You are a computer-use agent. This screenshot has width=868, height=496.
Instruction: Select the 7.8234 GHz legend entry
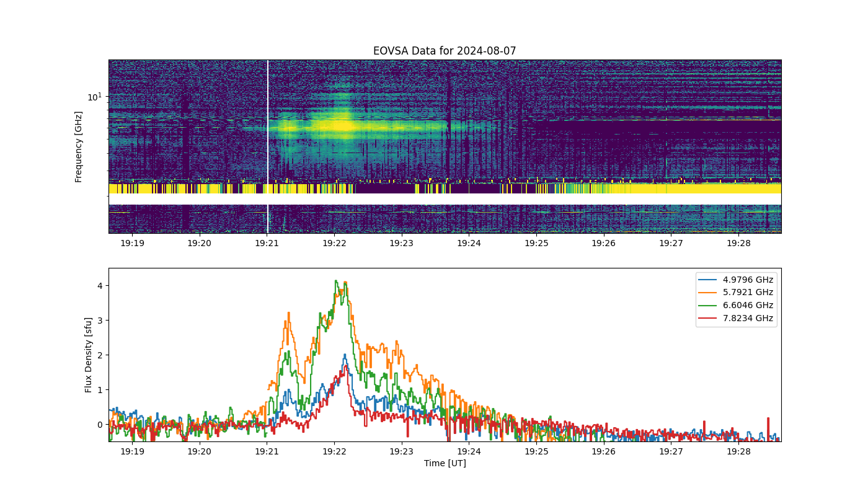736,318
